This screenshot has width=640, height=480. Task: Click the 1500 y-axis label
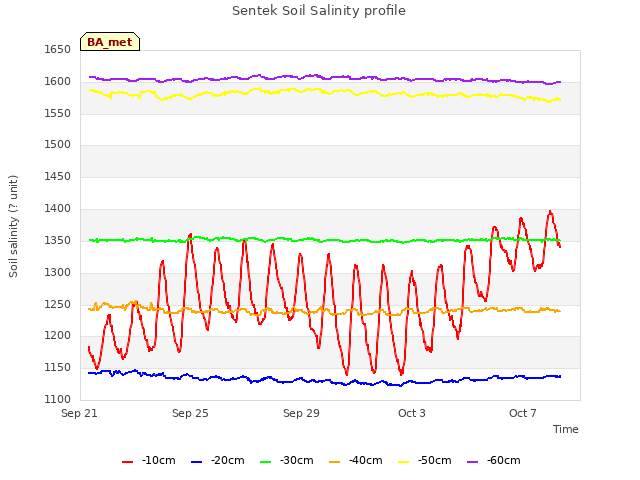[x=58, y=144]
